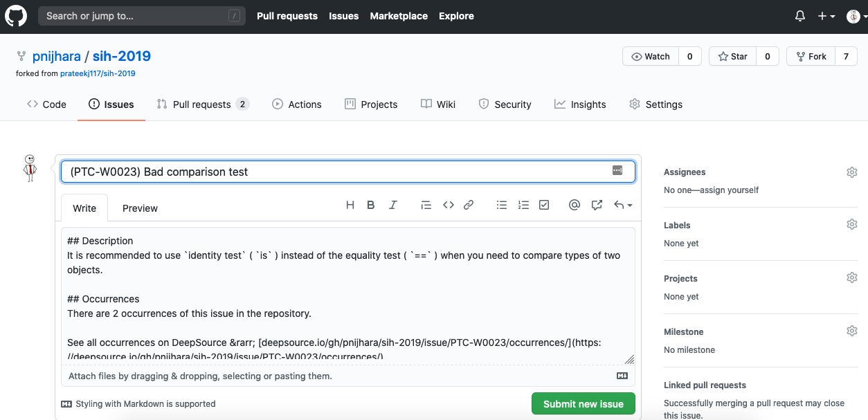Open the Assignees gear menu

[x=851, y=172]
